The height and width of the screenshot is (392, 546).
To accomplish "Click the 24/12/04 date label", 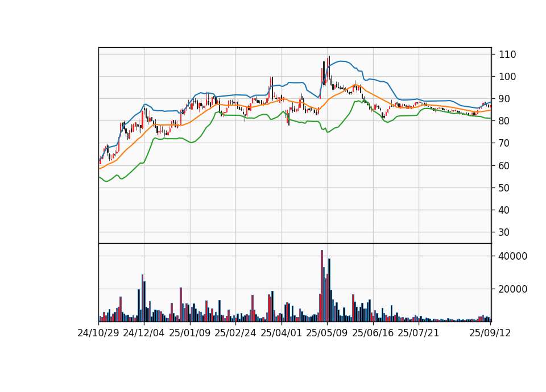I will (x=144, y=333).
